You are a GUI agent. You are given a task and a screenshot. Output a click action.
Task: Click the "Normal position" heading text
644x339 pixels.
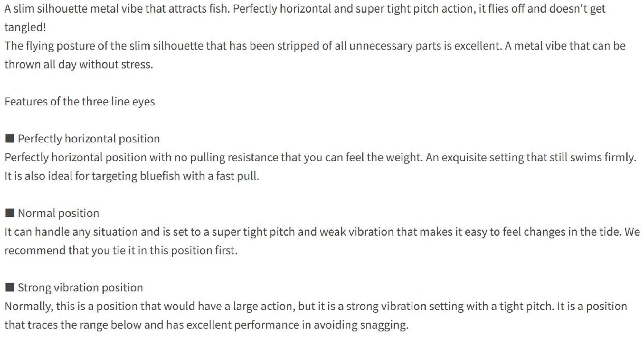58,213
